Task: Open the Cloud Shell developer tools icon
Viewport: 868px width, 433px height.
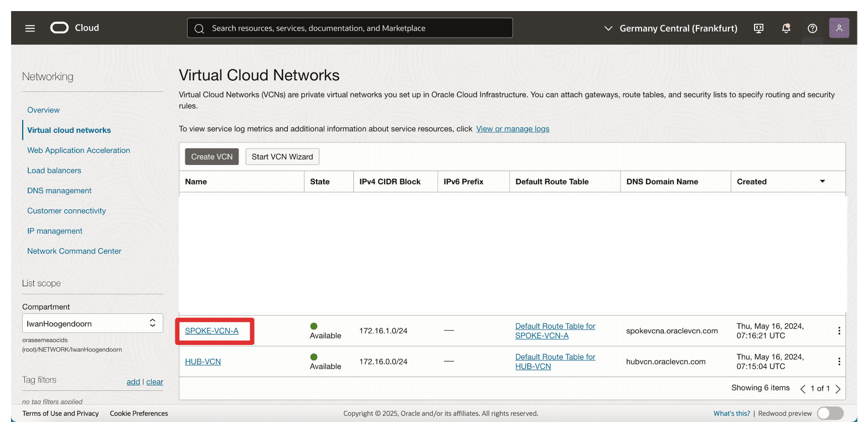Action: click(x=759, y=28)
